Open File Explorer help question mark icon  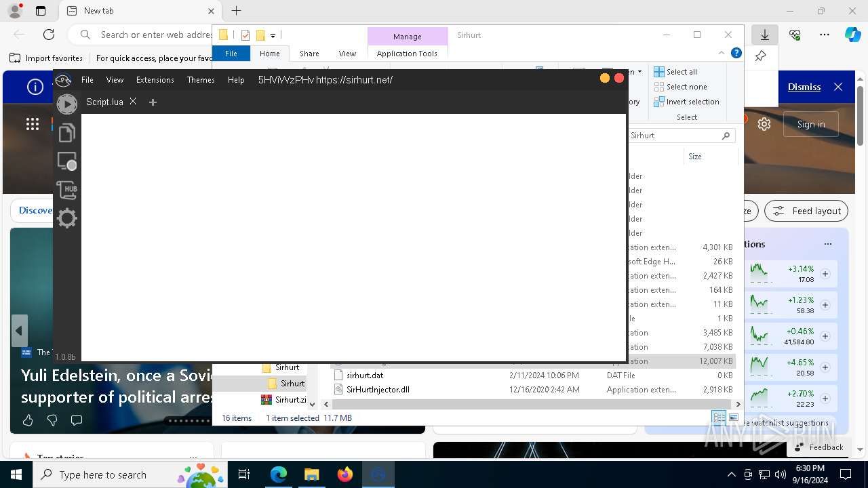pyautogui.click(x=736, y=53)
